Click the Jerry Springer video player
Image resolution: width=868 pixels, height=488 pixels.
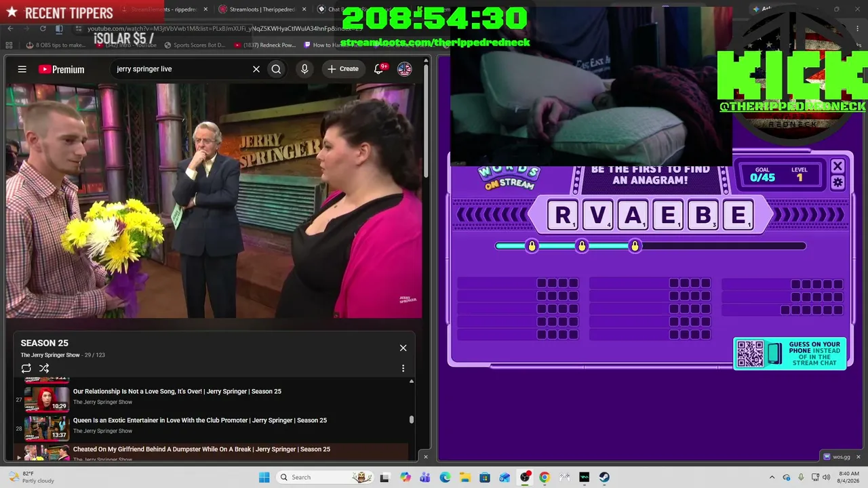[x=214, y=201]
